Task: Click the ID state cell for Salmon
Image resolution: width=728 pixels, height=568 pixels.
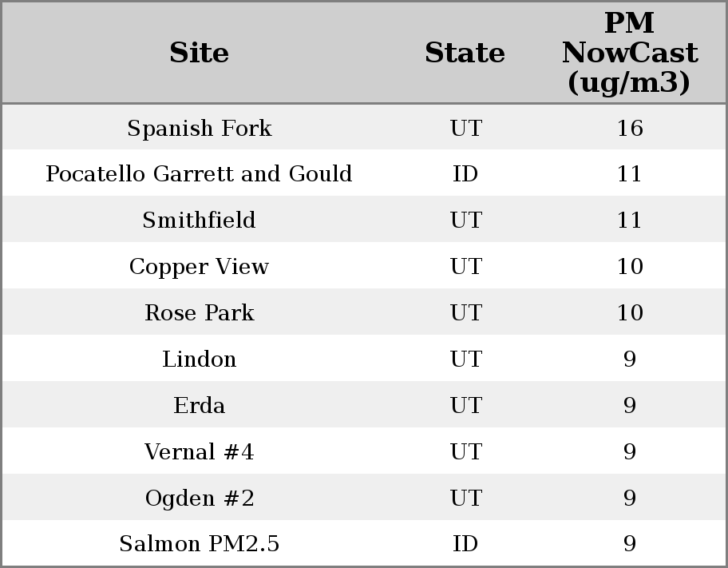Action: (465, 544)
